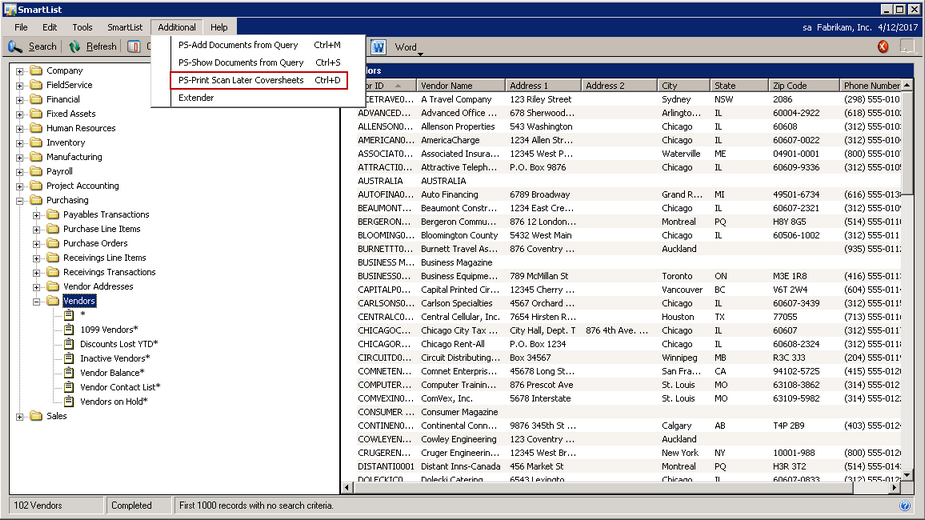Expand the Receivings Line Items node
Image resolution: width=925 pixels, height=520 pixels.
tap(37, 258)
